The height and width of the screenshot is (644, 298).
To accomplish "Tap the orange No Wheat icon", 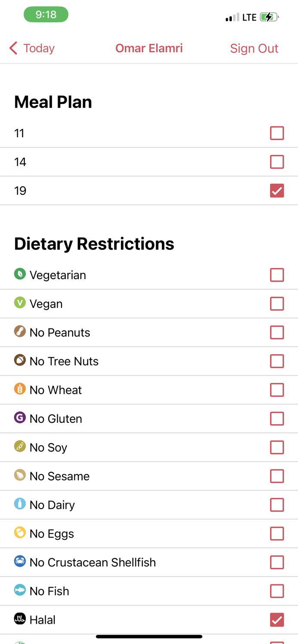I will (20, 389).
